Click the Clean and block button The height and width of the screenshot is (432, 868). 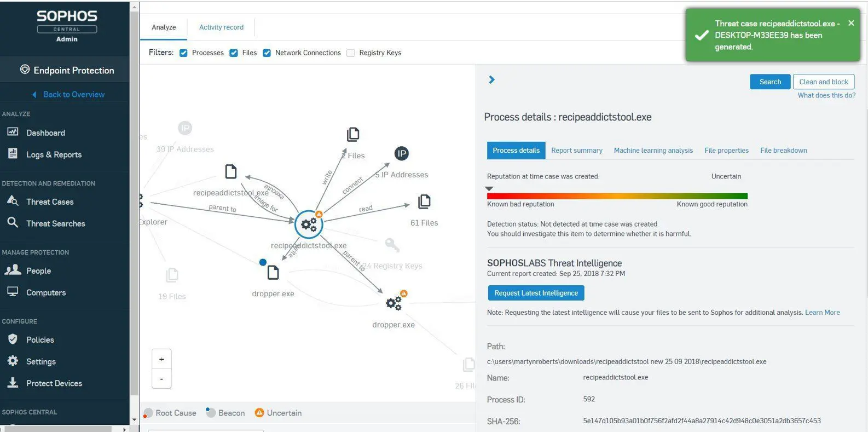[x=823, y=82]
